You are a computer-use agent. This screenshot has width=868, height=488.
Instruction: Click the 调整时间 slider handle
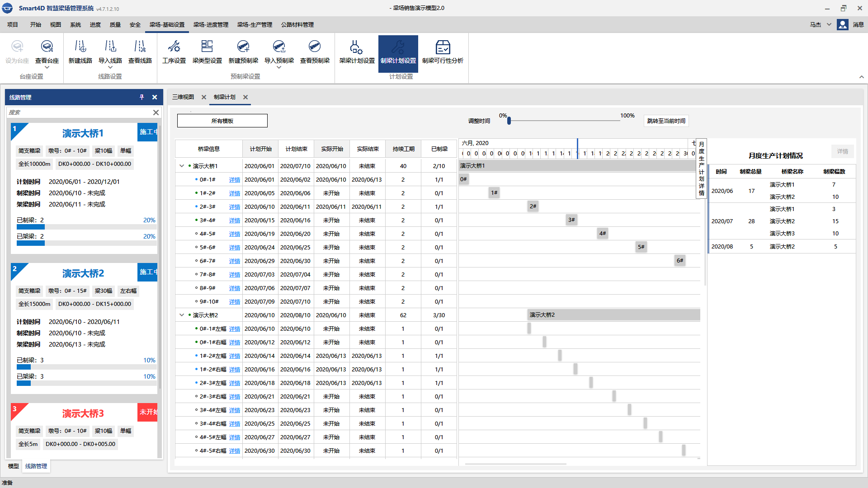[x=509, y=121]
